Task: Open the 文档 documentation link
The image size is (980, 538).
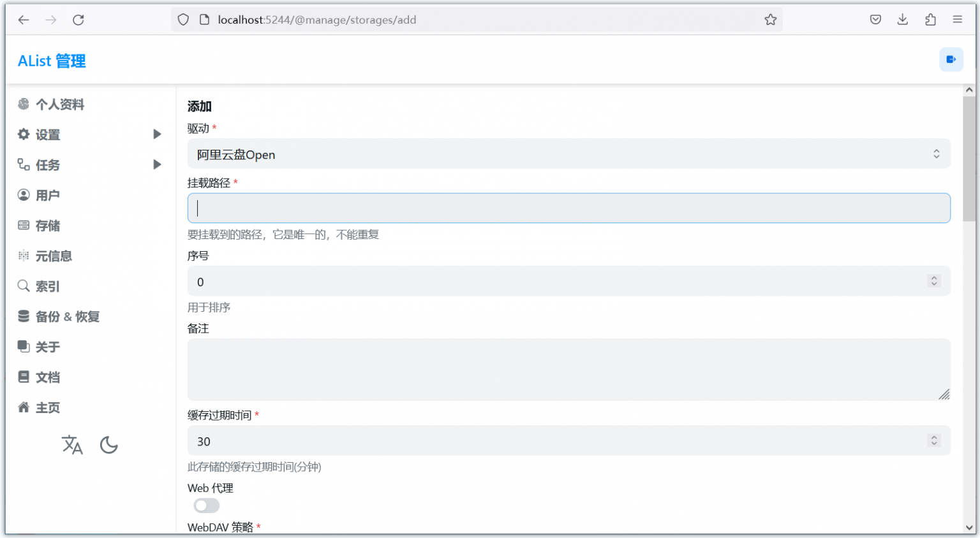Action: tap(48, 377)
